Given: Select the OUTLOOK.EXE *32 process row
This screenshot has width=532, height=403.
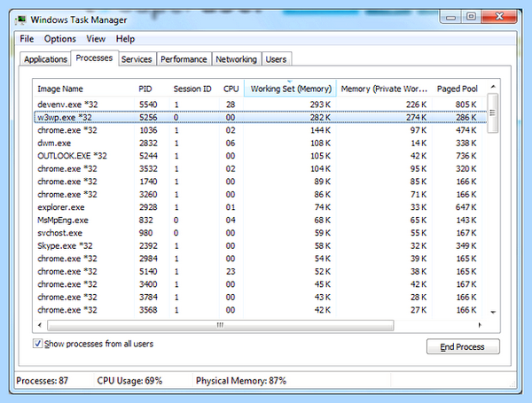Looking at the screenshot, I should point(260,156).
